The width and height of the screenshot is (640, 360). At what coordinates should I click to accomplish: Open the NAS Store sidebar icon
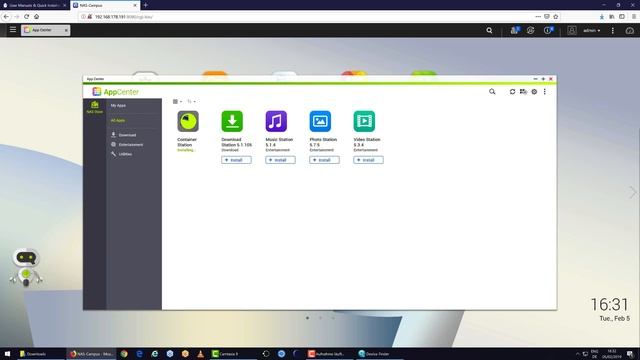point(95,107)
